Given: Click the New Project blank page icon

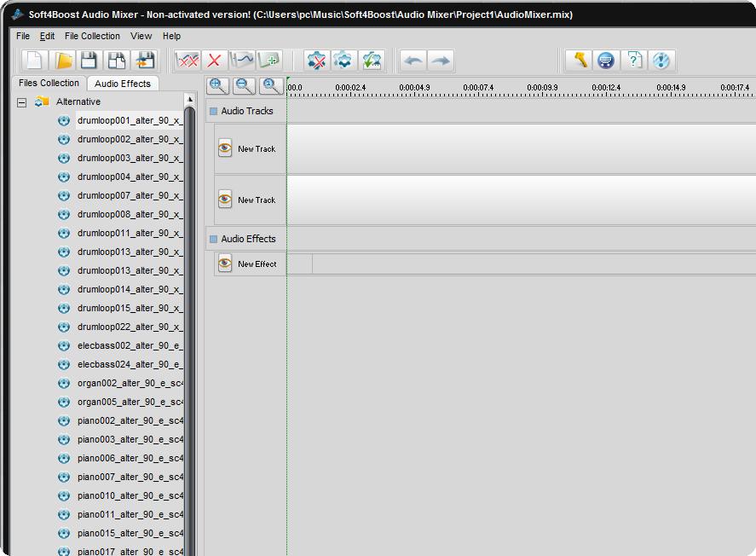Looking at the screenshot, I should [x=35, y=61].
